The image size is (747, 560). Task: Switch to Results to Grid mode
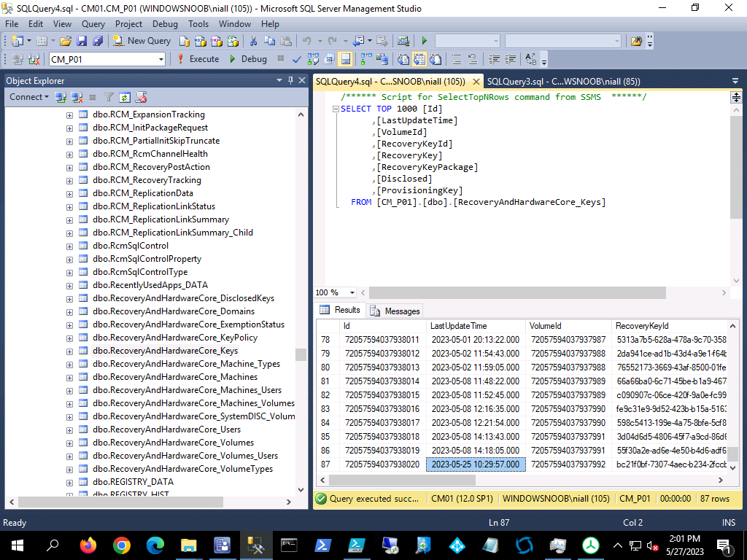[419, 60]
